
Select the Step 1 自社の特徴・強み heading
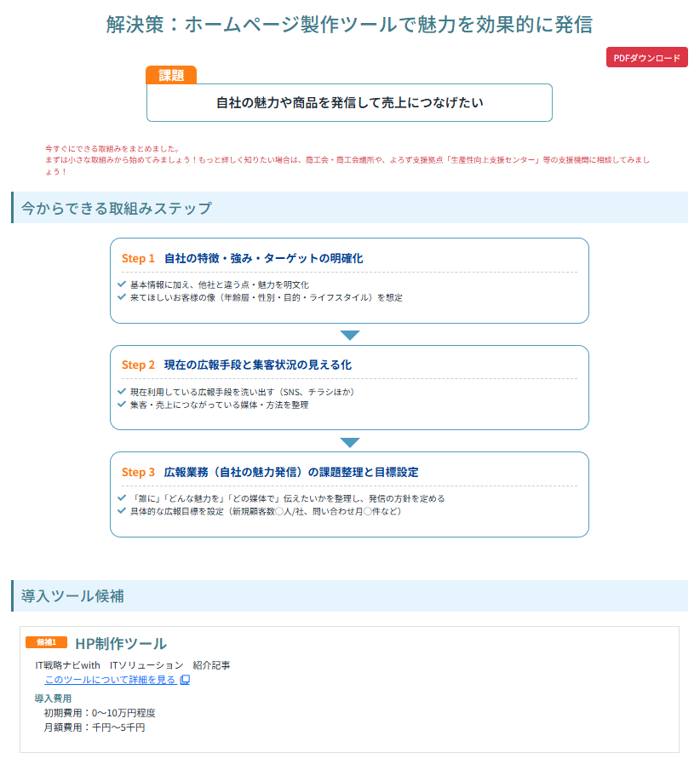243,258
